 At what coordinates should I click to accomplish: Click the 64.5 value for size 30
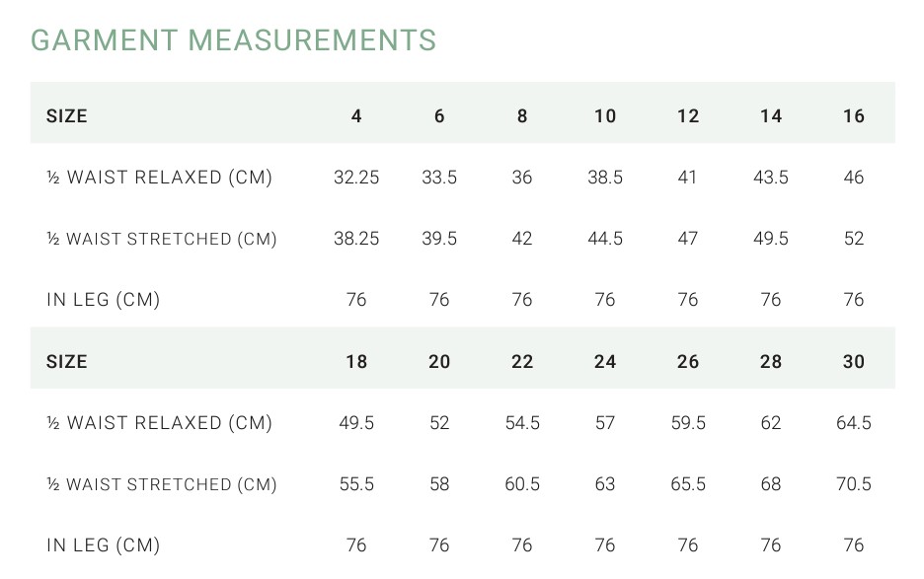(x=854, y=423)
